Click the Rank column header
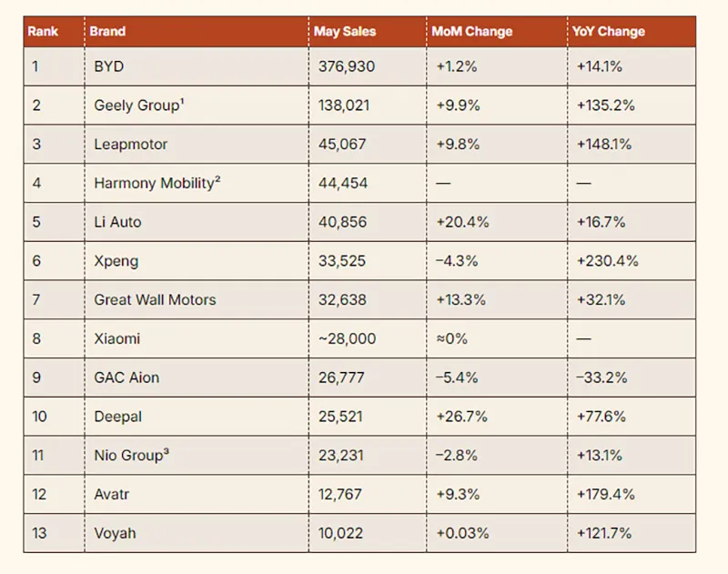Image resolution: width=728 pixels, height=574 pixels. tap(43, 31)
